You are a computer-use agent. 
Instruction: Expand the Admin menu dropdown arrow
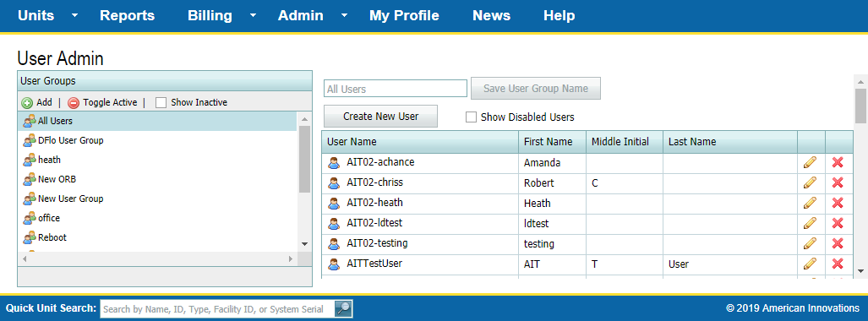[x=344, y=15]
